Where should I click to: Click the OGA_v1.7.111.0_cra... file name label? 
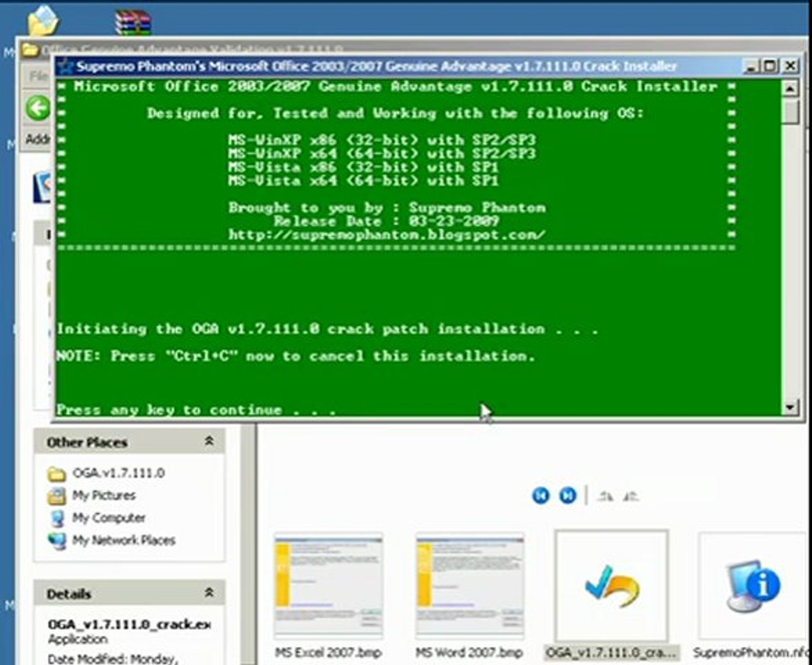pos(612,652)
